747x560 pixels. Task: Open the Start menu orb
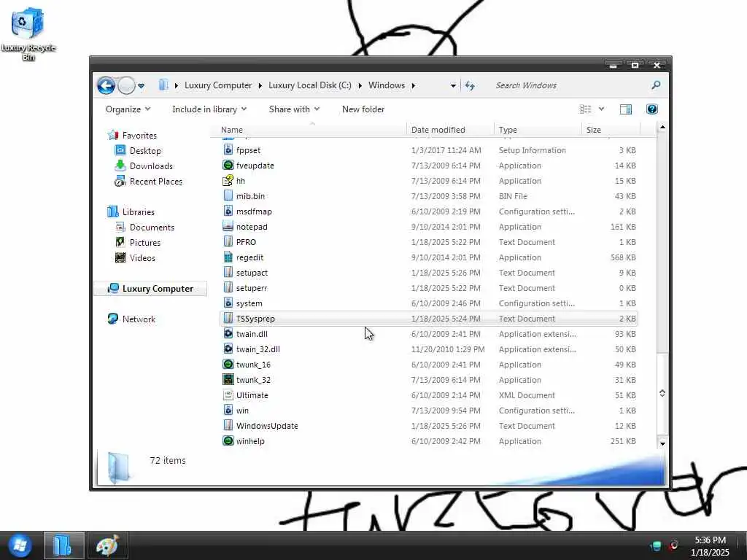tap(19, 545)
